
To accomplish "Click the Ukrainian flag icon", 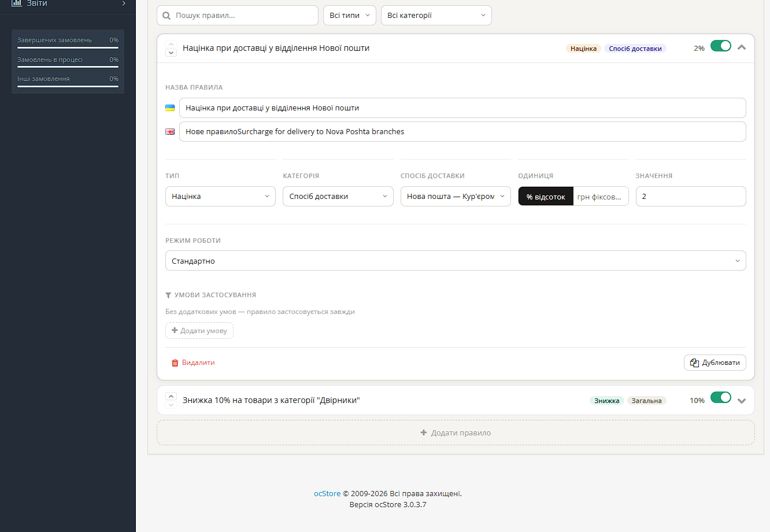I will click(170, 108).
